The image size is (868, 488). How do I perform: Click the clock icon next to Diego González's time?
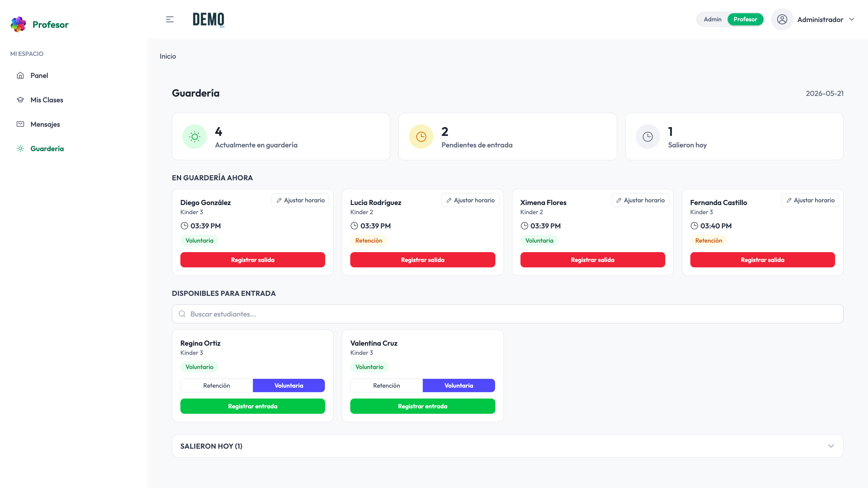(184, 226)
